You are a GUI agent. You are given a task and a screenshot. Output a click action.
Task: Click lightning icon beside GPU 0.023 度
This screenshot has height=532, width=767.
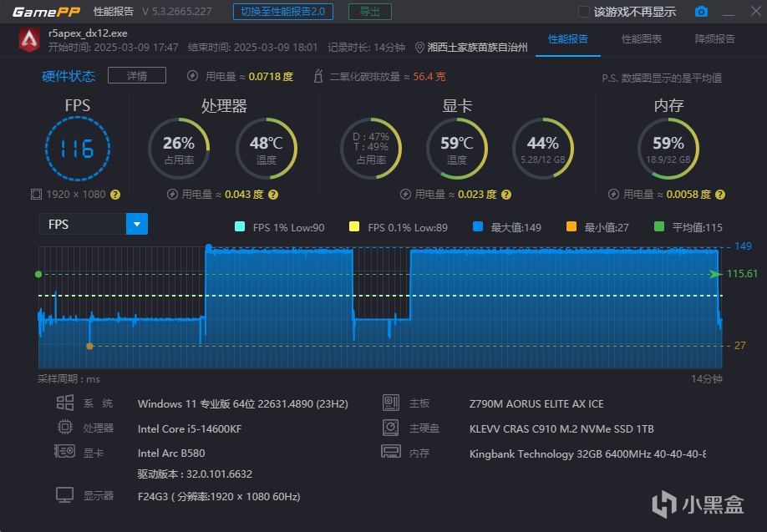pyautogui.click(x=405, y=194)
